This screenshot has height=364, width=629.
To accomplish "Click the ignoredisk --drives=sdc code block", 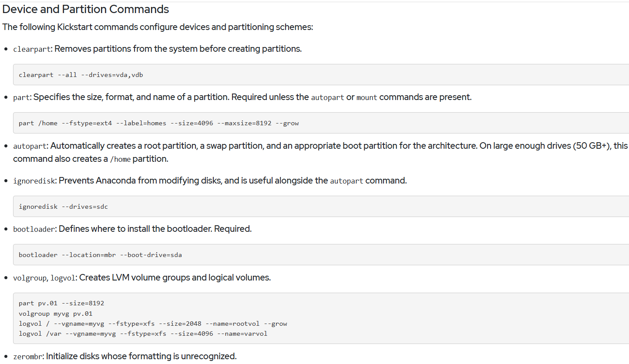I will coord(321,207).
